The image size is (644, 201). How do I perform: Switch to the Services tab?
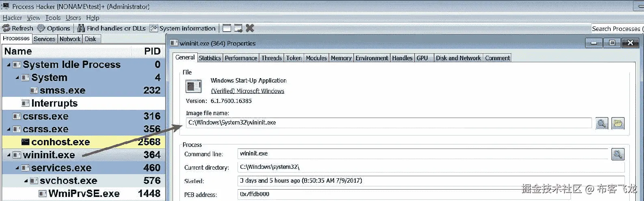(x=44, y=39)
